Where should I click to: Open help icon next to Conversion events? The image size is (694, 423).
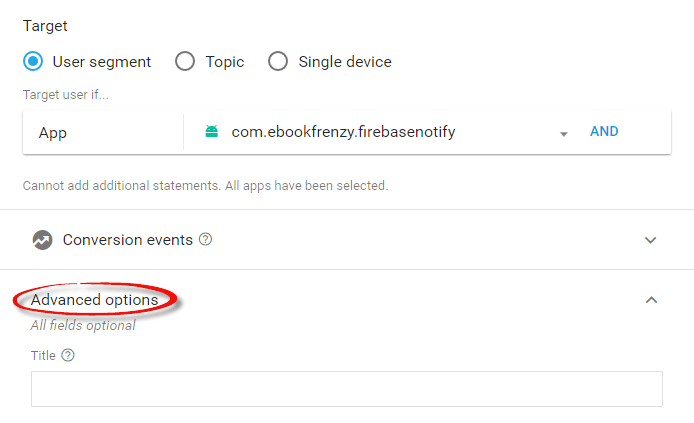pos(206,240)
